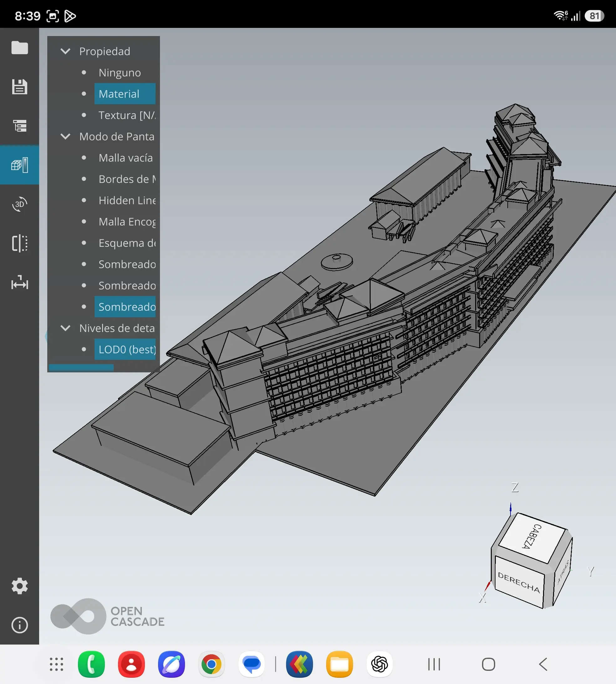Screen dimensions: 616x684
Task: Open Google Chrome from the dock
Action: tap(212, 664)
